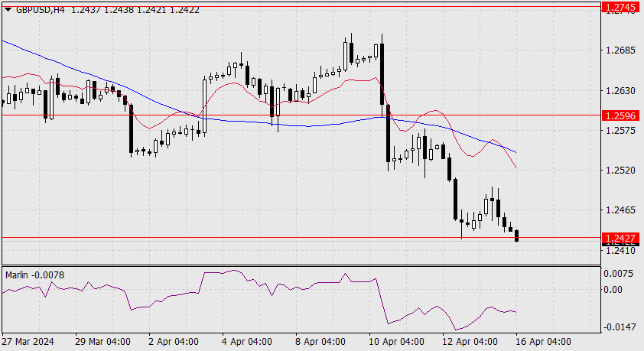Select the 1.2427 red level label
The height and width of the screenshot is (351, 644).
click(x=620, y=238)
